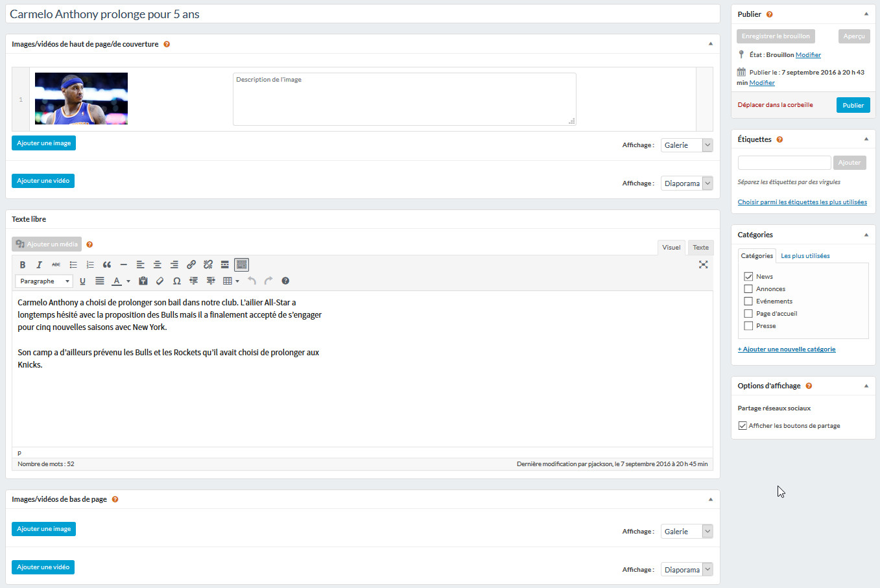This screenshot has width=880, height=588.
Task: Open bottom videos Affichage Diaporama dropdown
Action: coord(687,570)
